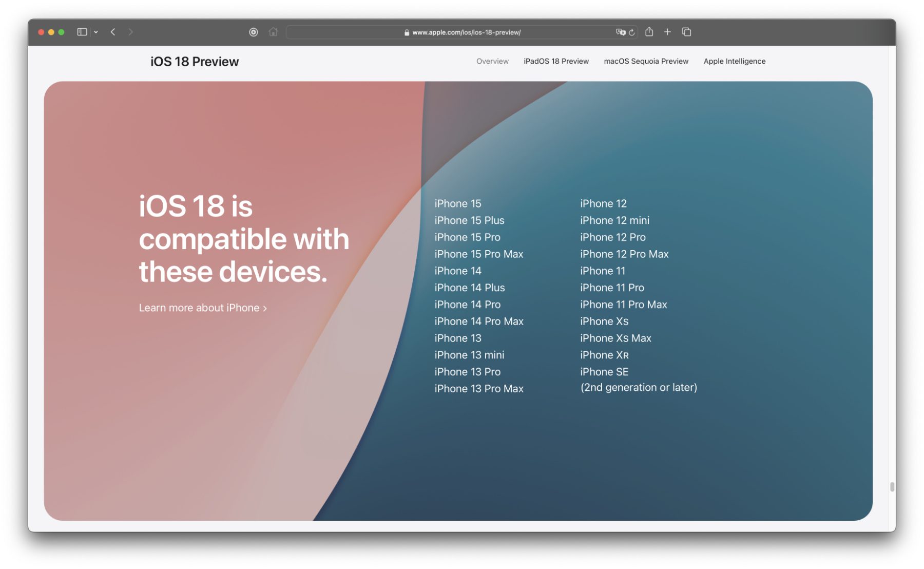Click the address bar URL field

pyautogui.click(x=462, y=32)
